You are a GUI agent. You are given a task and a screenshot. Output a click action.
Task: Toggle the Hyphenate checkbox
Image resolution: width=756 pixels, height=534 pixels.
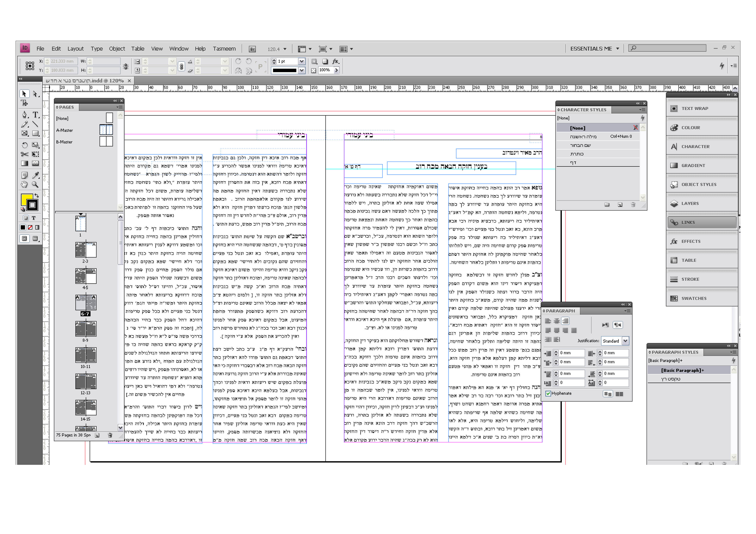(548, 394)
